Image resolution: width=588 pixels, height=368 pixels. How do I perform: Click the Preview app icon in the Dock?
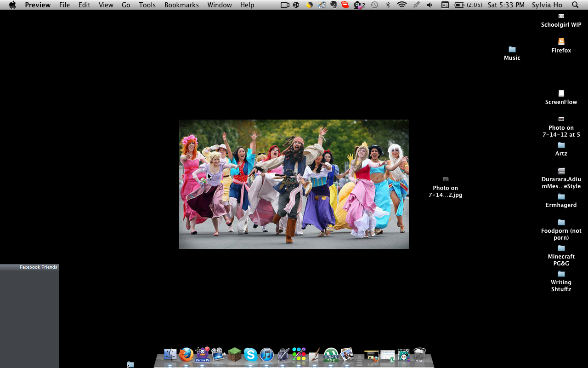tap(347, 354)
